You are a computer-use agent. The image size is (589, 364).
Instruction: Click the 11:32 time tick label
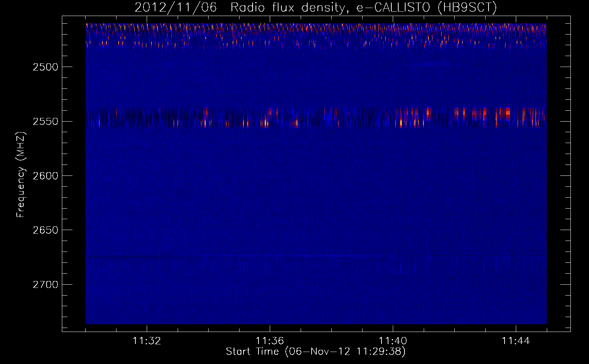tap(147, 341)
